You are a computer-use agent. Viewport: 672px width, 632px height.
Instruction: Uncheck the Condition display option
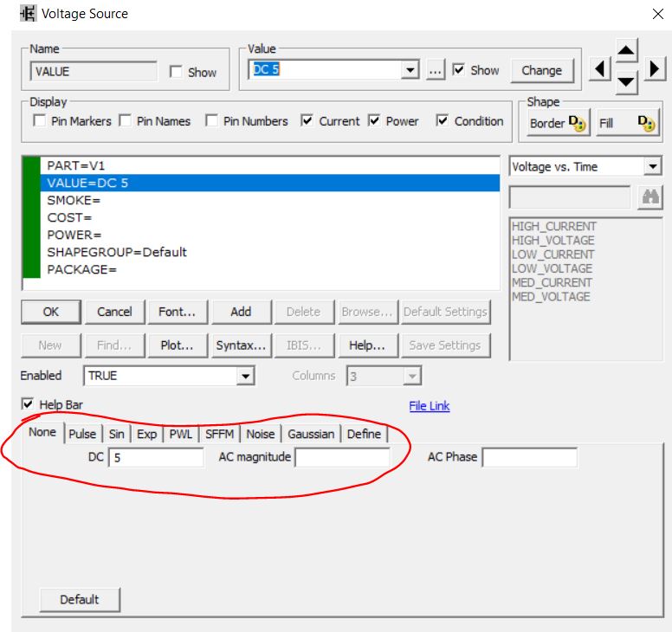(x=442, y=120)
